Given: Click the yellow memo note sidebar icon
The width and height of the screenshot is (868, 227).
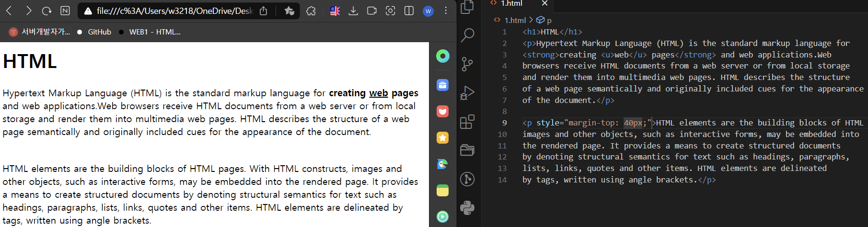Looking at the screenshot, I should [442, 191].
